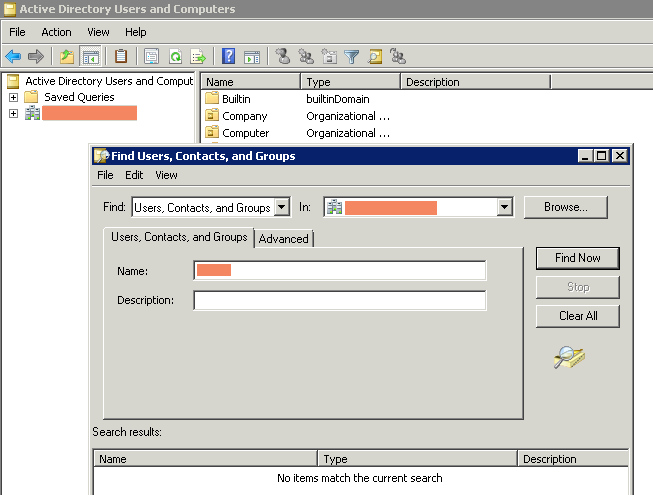Screen dimensions: 653x495
Task: Expand the Saved Queries tree node
Action: [x=13, y=97]
